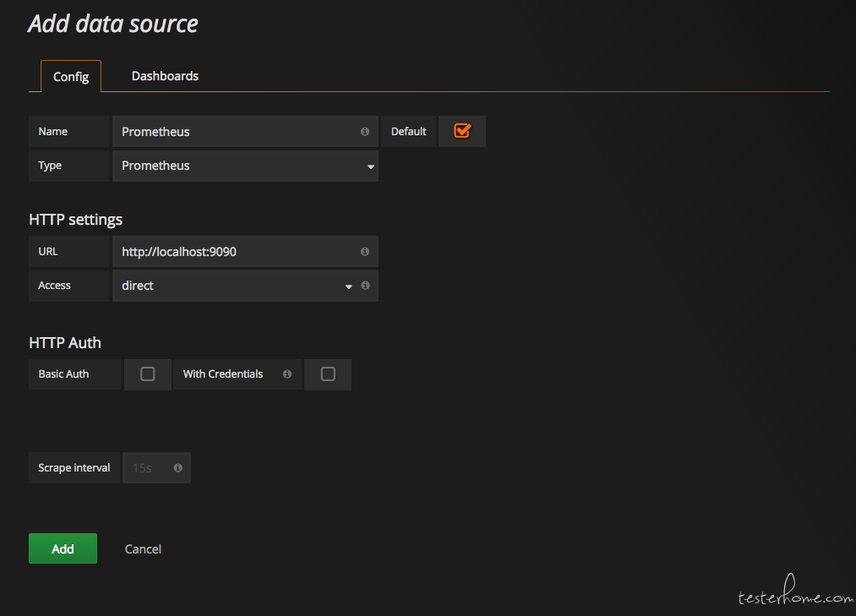Image resolution: width=856 pixels, height=616 pixels.
Task: Click the 'With Credentials' label
Action: (223, 374)
